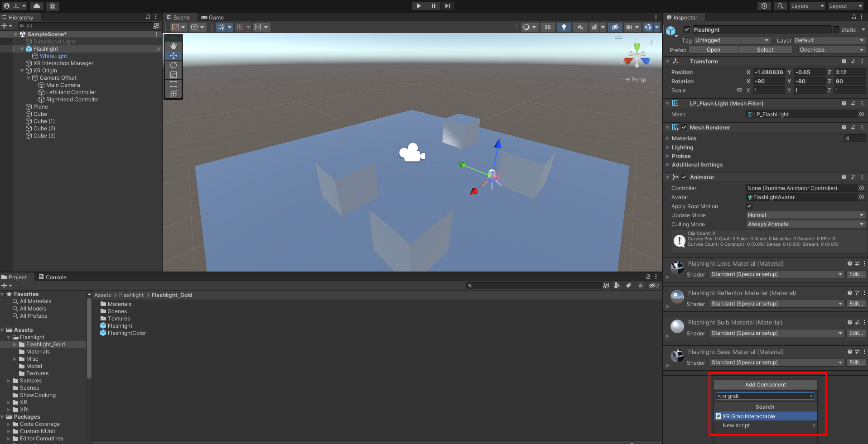Activate the View (hand) tool
The height and width of the screenshot is (444, 868).
tap(174, 45)
